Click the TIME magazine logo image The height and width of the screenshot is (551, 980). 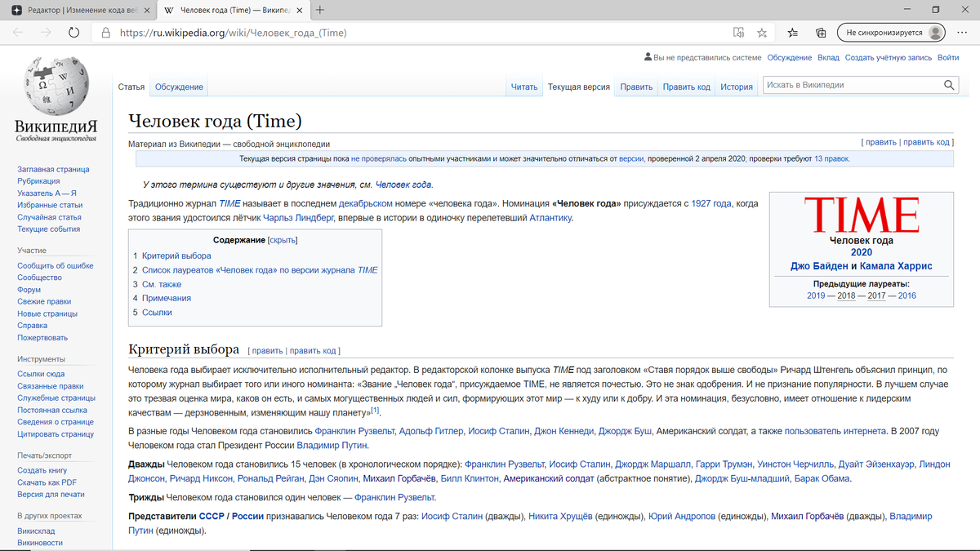pyautogui.click(x=861, y=215)
